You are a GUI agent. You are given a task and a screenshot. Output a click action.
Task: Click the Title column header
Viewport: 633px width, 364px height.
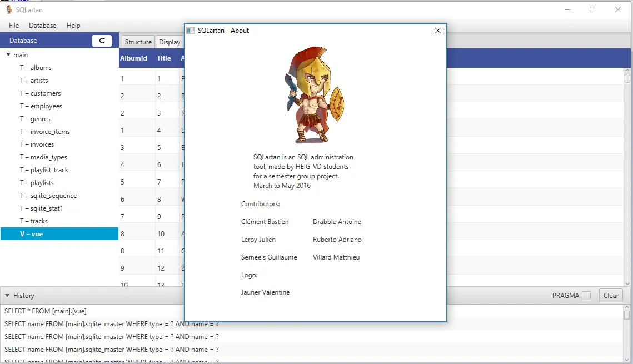pos(164,58)
